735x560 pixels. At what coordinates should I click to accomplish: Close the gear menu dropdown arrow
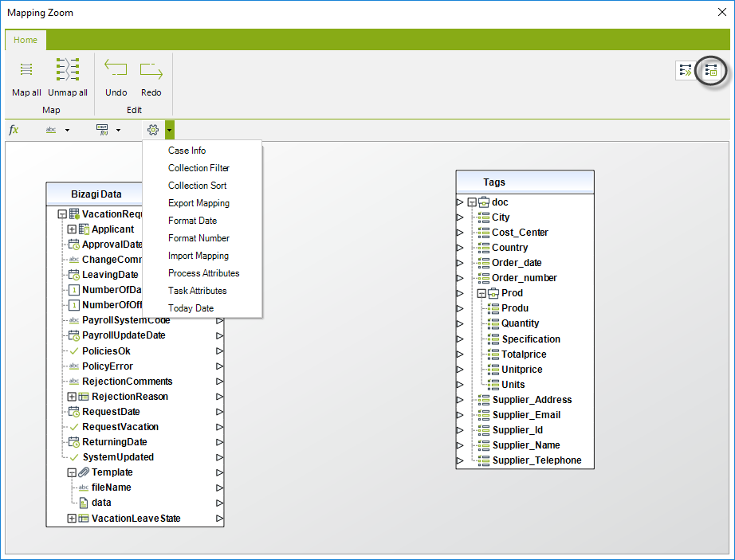[170, 130]
